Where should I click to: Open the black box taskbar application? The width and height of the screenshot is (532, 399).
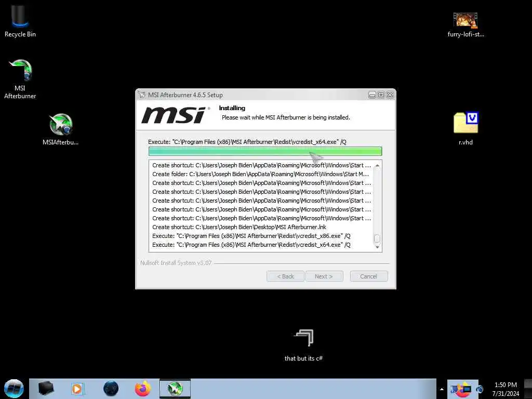[46, 389]
